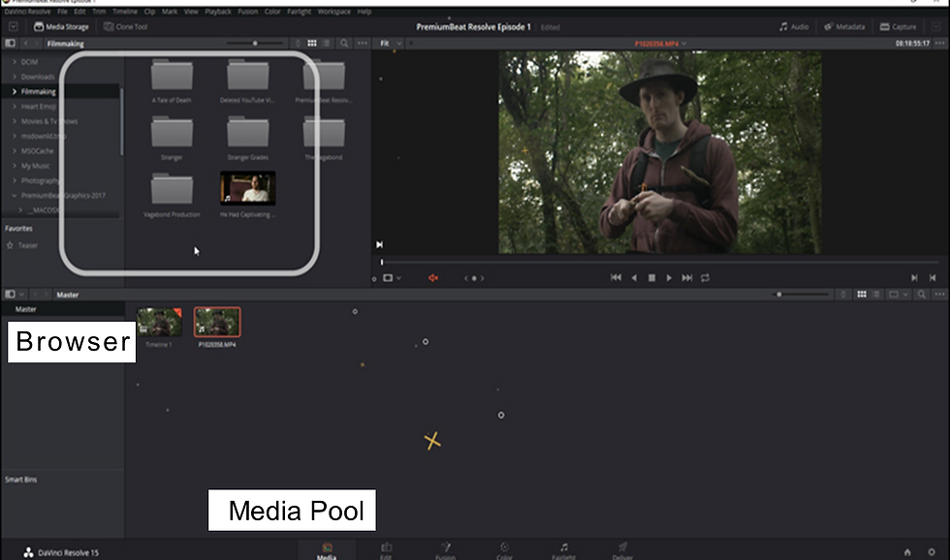
Task: Go to last frame
Action: 687,278
